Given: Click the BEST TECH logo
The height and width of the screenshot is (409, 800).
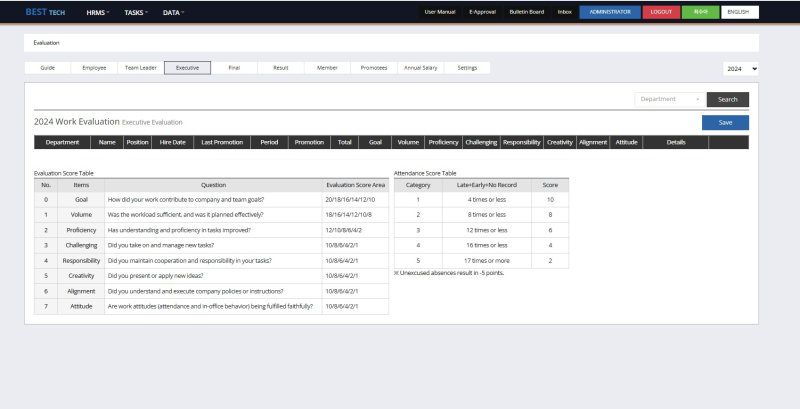Looking at the screenshot, I should click(x=45, y=12).
